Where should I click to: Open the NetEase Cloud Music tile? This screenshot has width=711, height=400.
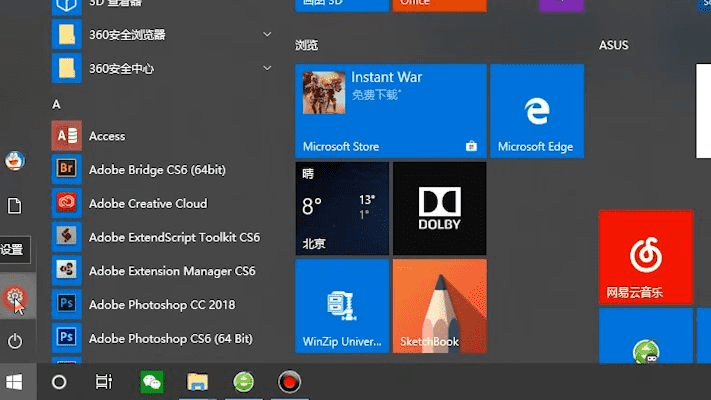pyautogui.click(x=646, y=257)
